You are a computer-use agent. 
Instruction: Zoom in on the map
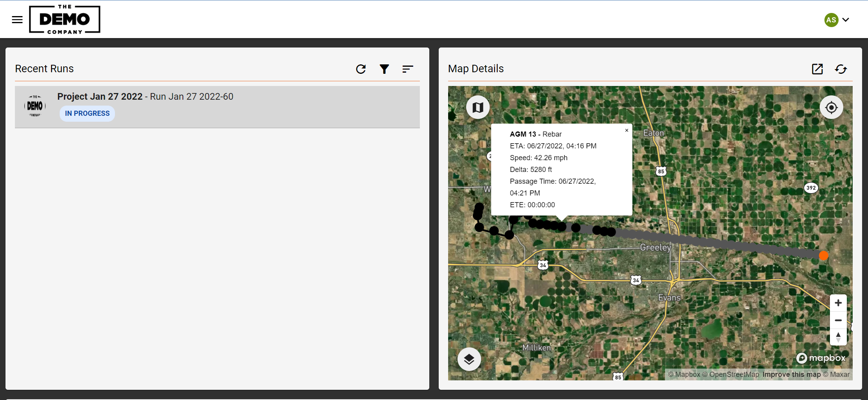coord(838,303)
